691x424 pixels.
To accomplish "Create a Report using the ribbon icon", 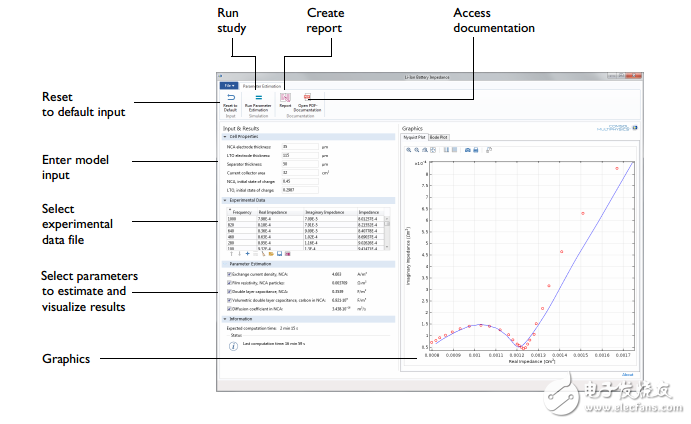I will (285, 98).
